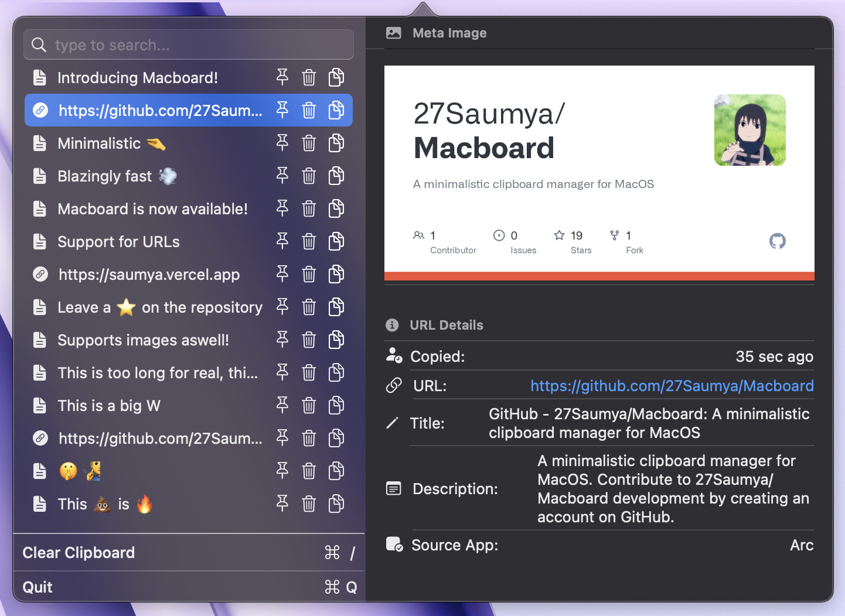This screenshot has width=845, height=616.
Task: Copy the "Supports images aswell!" item
Action: click(x=336, y=340)
